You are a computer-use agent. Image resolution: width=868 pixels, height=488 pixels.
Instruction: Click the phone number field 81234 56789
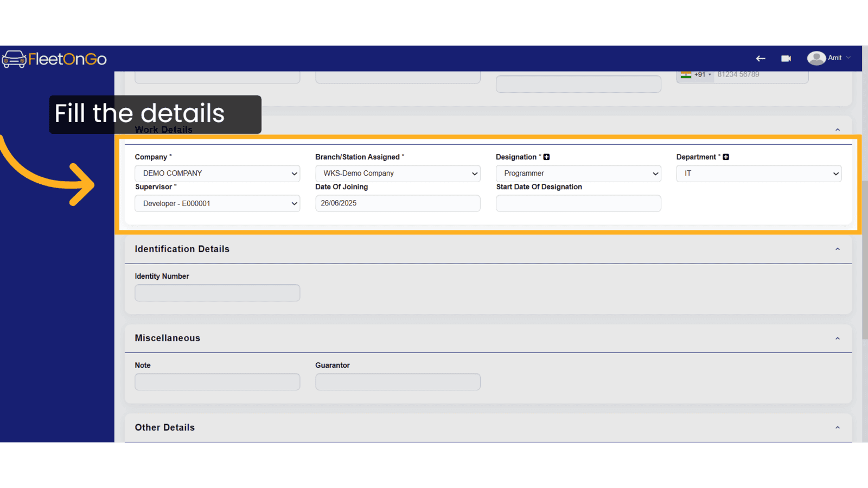[x=761, y=76]
